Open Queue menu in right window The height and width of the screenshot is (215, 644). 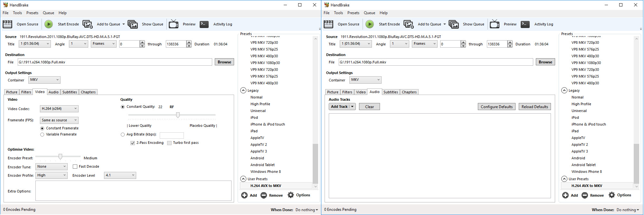coord(369,13)
